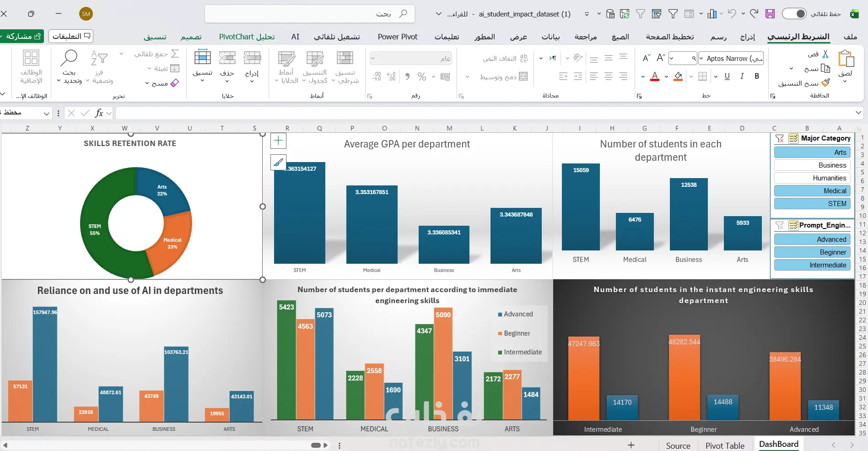Open the PivotChart analyze ribbon tab
This screenshot has height=451, width=868.
[x=247, y=37]
